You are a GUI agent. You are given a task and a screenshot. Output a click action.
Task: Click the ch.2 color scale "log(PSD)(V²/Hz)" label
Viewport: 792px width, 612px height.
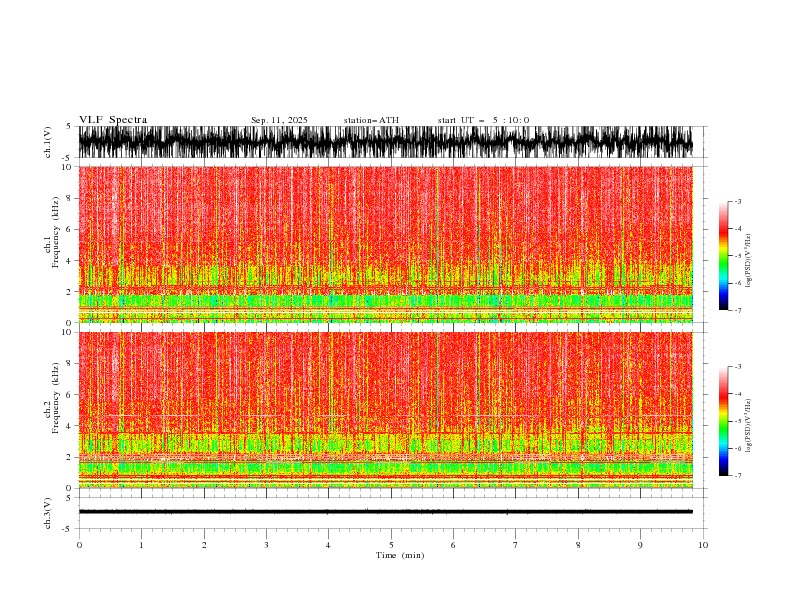pos(749,426)
